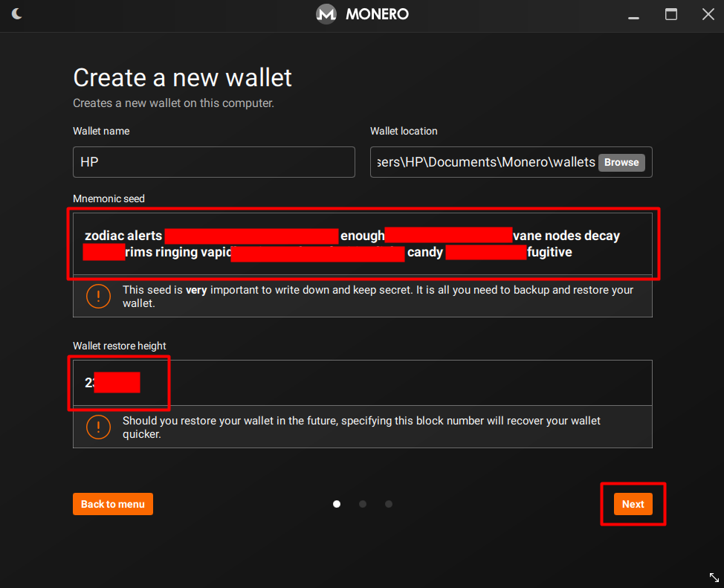Click the seed importance warning text
The height and width of the screenshot is (588, 724).
click(x=378, y=297)
